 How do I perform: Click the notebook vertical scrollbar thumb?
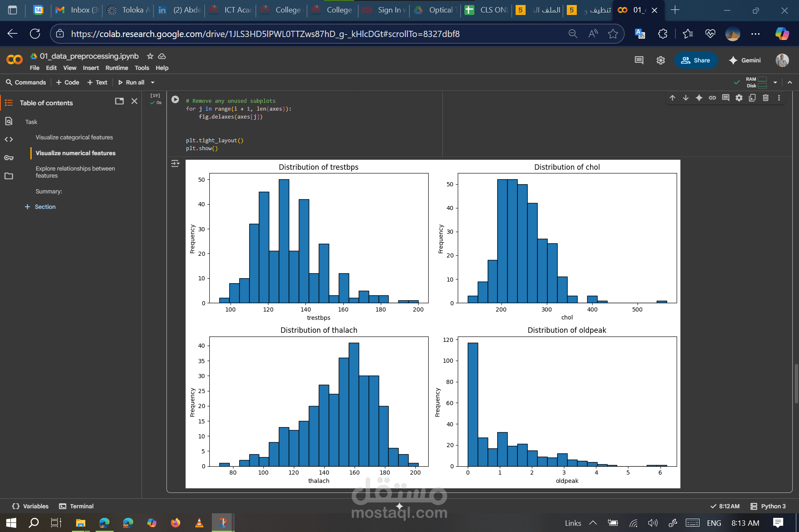796,383
